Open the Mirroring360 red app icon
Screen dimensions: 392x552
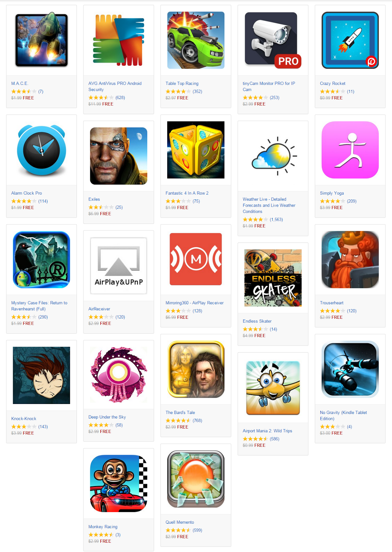[x=195, y=259]
